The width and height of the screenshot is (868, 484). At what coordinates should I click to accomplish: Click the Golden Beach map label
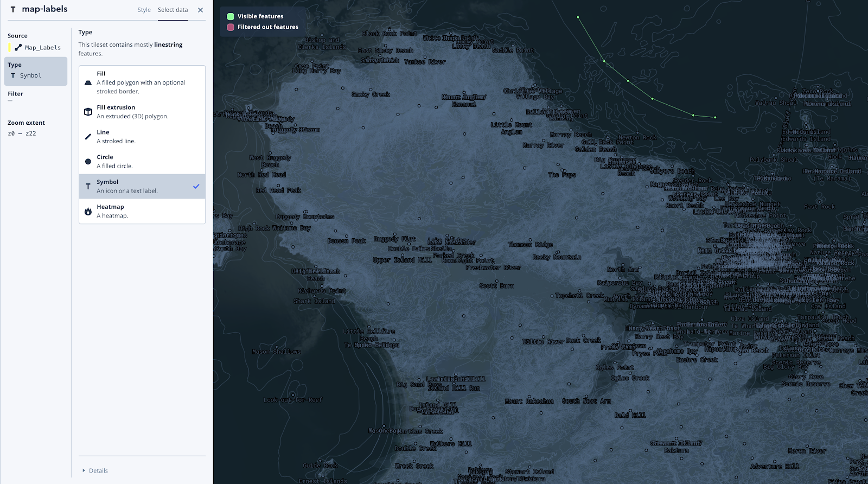coord(596,149)
